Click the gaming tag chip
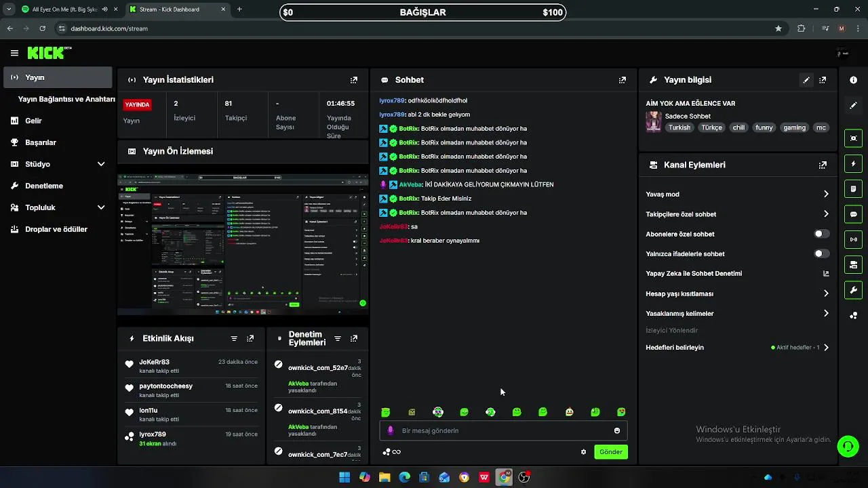 [794, 127]
